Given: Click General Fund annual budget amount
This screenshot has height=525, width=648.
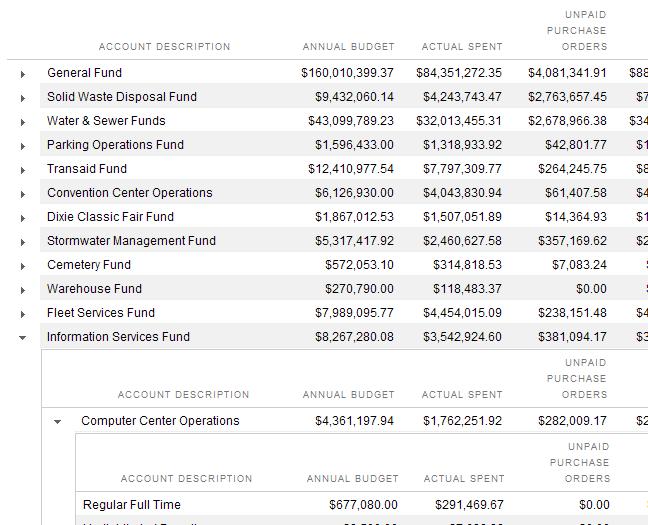Looking at the screenshot, I should click(x=347, y=73).
